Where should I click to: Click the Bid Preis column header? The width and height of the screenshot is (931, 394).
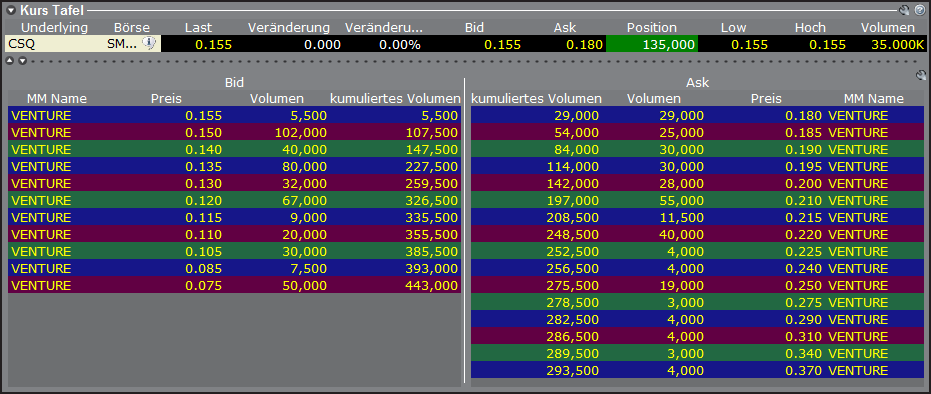click(166, 98)
